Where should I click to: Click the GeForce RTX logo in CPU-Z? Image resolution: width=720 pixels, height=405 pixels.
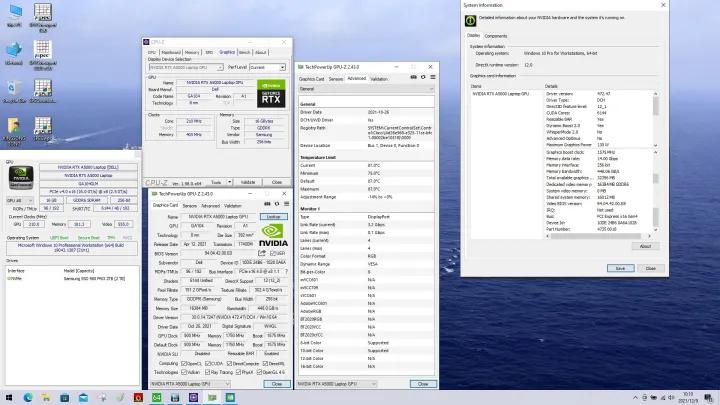271,94
